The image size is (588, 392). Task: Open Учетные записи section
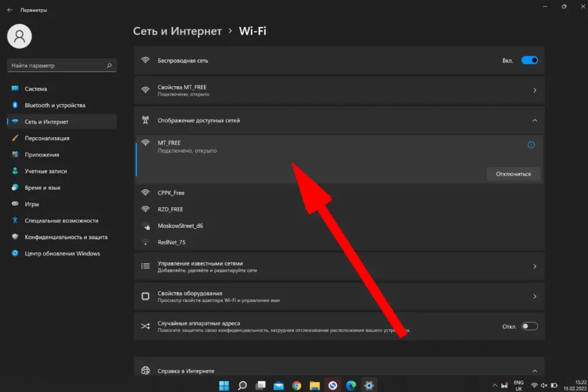tap(62, 171)
